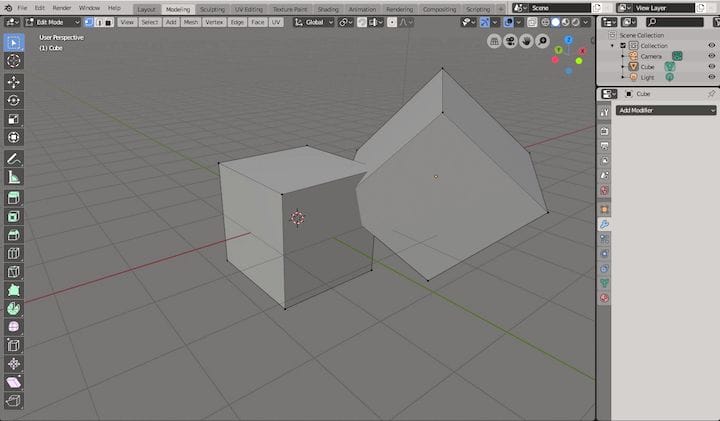Click the pan view hand icon
Image resolution: width=720 pixels, height=421 pixels.
526,41
